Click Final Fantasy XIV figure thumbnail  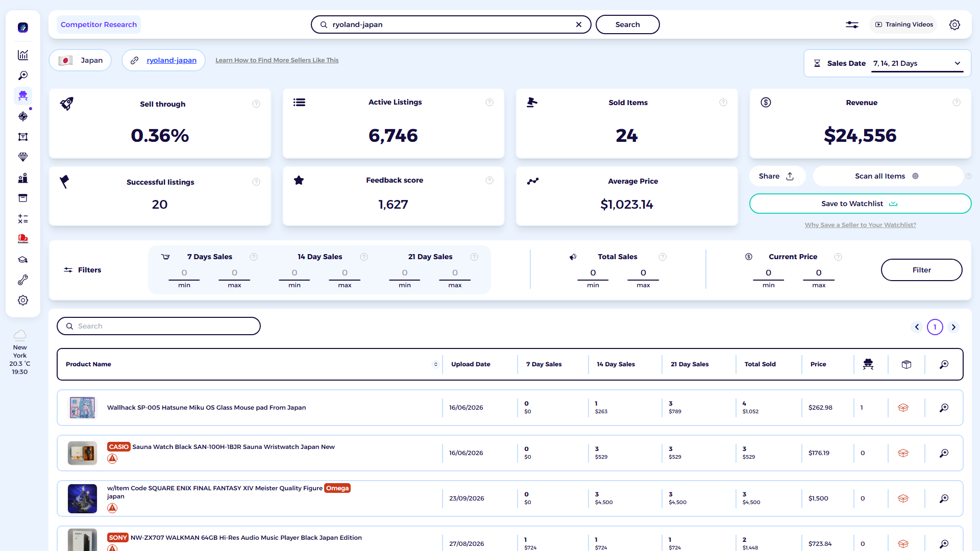tap(82, 498)
